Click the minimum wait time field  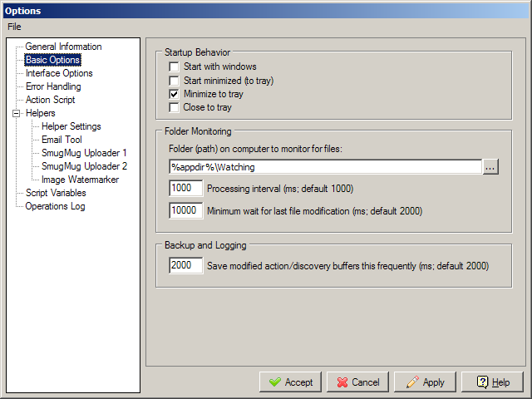click(x=185, y=210)
